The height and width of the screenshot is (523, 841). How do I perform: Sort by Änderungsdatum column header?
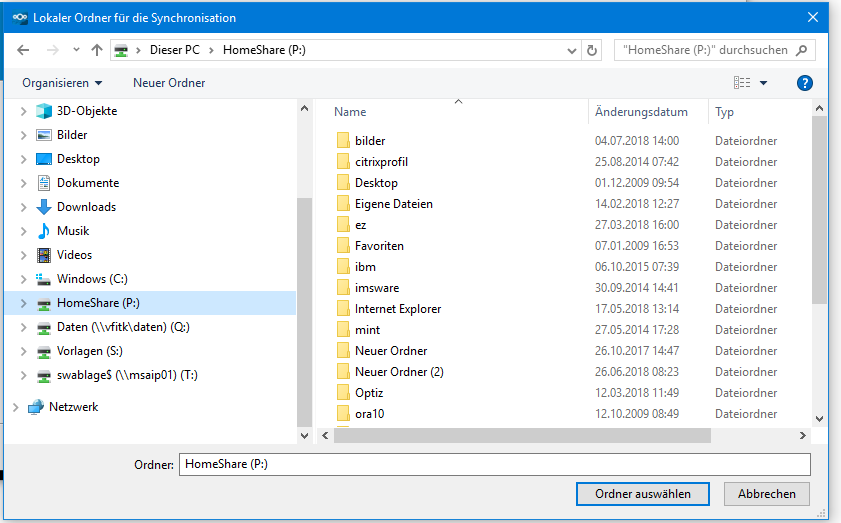(x=641, y=112)
